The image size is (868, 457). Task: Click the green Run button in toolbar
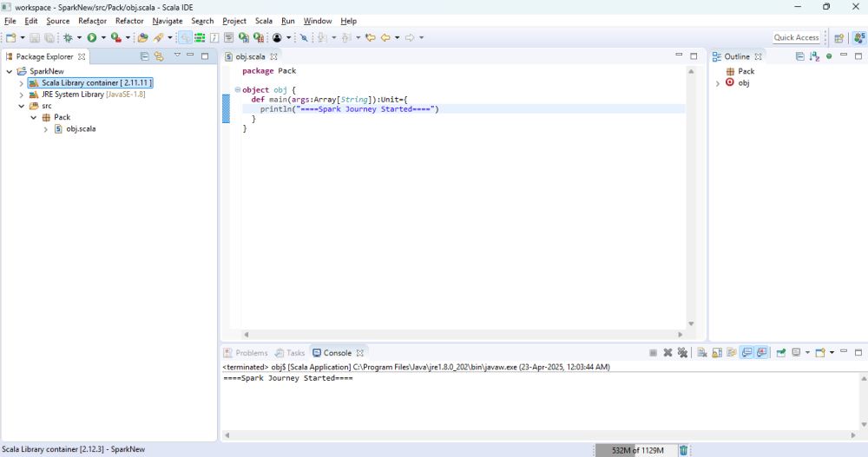coord(92,37)
